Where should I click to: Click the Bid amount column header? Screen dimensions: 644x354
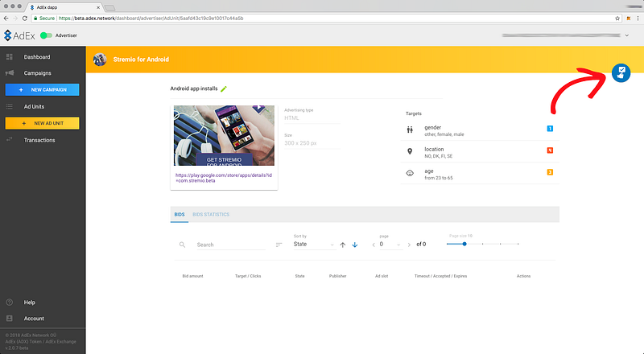[192, 276]
